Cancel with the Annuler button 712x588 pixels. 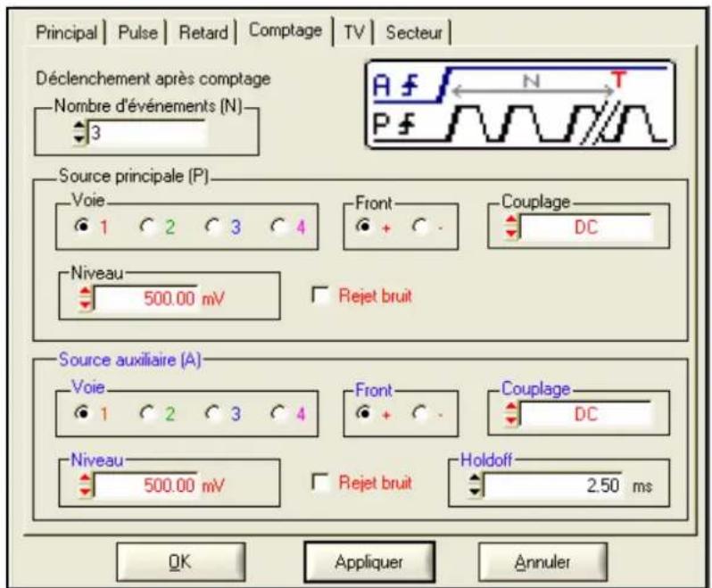[x=542, y=562]
